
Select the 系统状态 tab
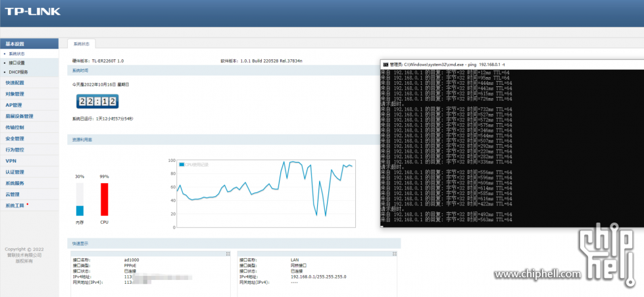[x=82, y=43]
